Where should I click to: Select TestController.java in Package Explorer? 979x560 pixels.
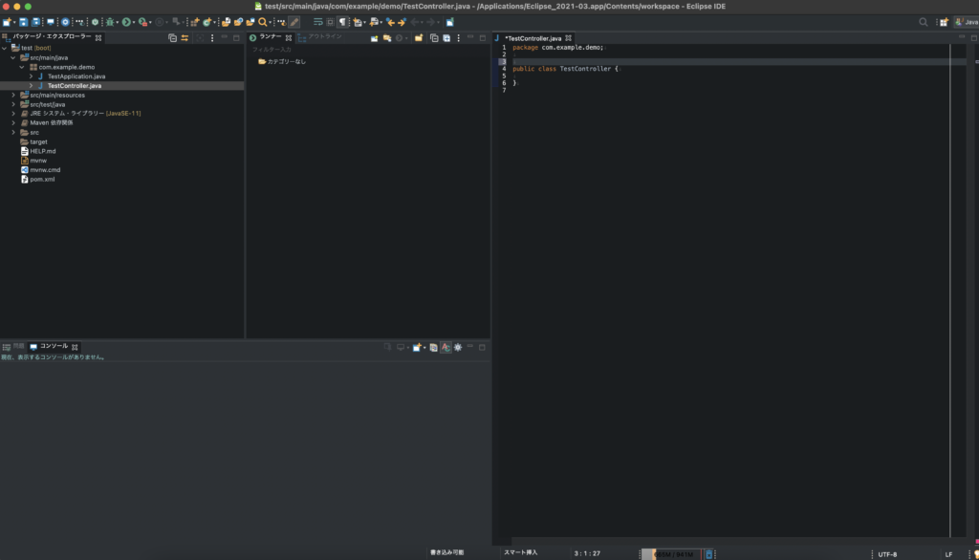tap(75, 86)
